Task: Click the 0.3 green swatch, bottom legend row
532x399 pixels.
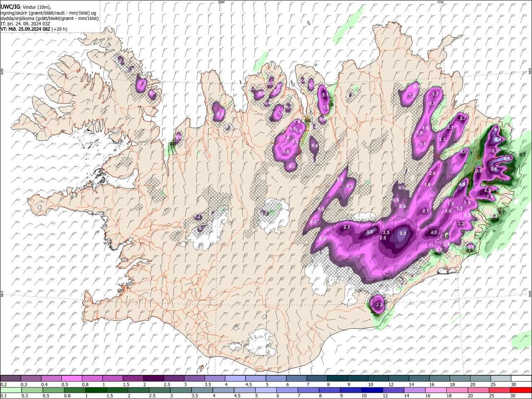Action: pyautogui.click(x=32, y=390)
